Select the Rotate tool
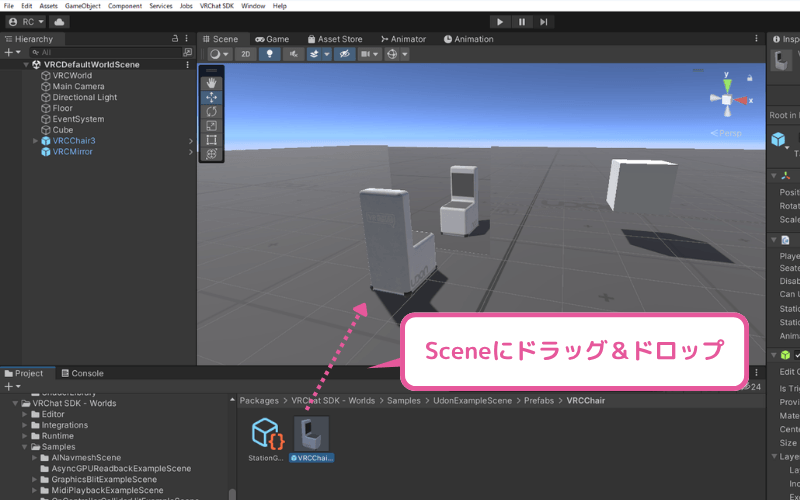Viewport: 800px width, 500px height. click(211, 112)
